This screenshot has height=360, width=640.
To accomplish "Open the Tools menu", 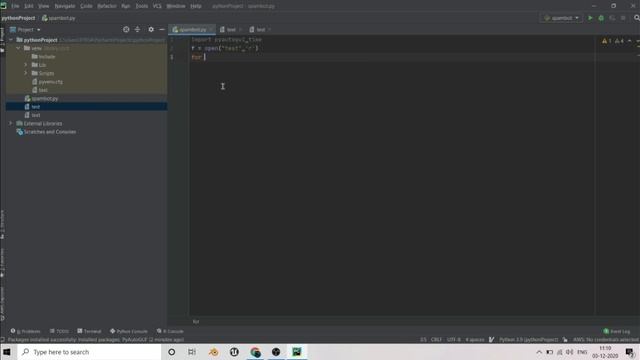I will pyautogui.click(x=142, y=6).
